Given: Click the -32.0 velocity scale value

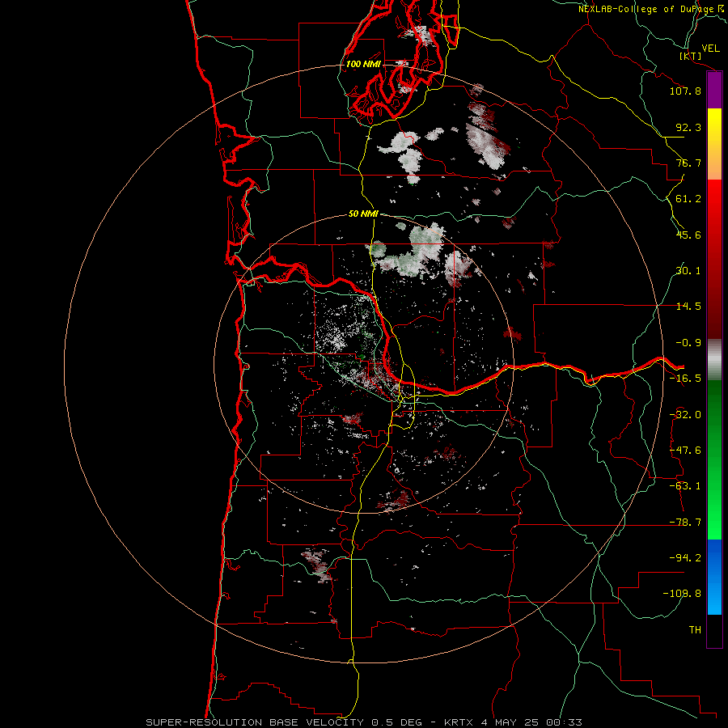Looking at the screenshot, I should click(685, 415).
